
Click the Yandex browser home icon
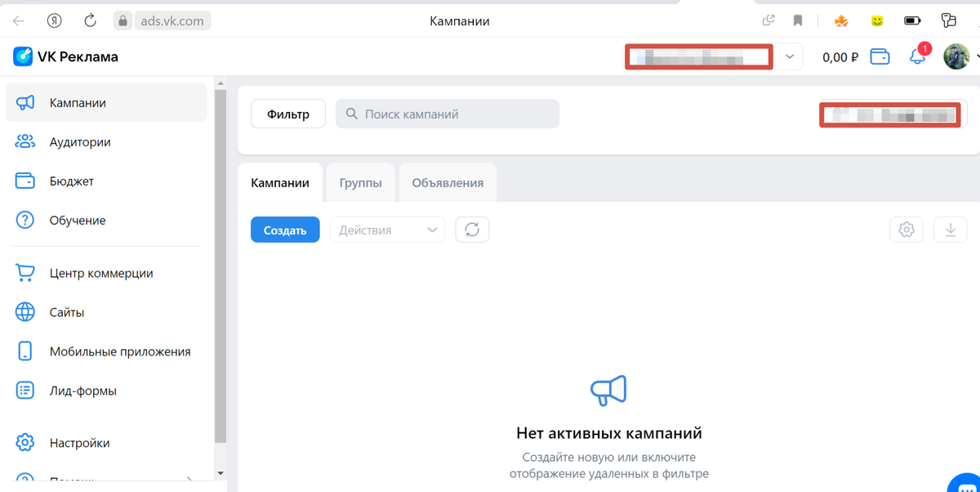55,20
